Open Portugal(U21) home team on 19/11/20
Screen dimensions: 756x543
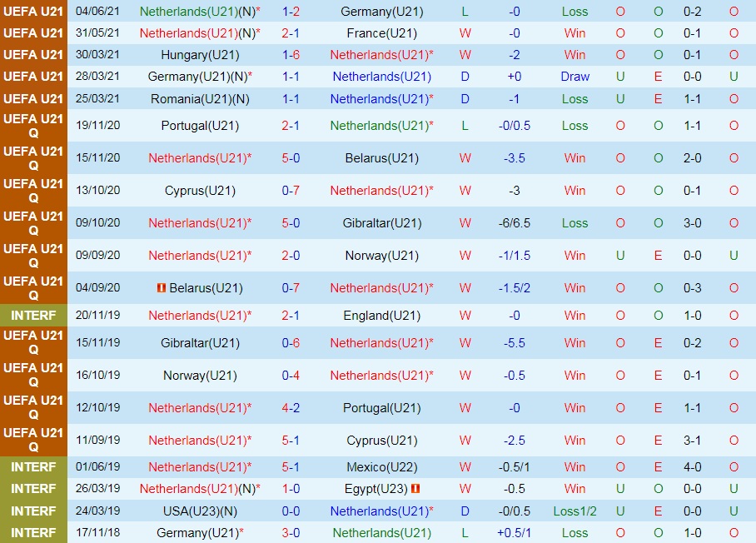[x=200, y=126]
